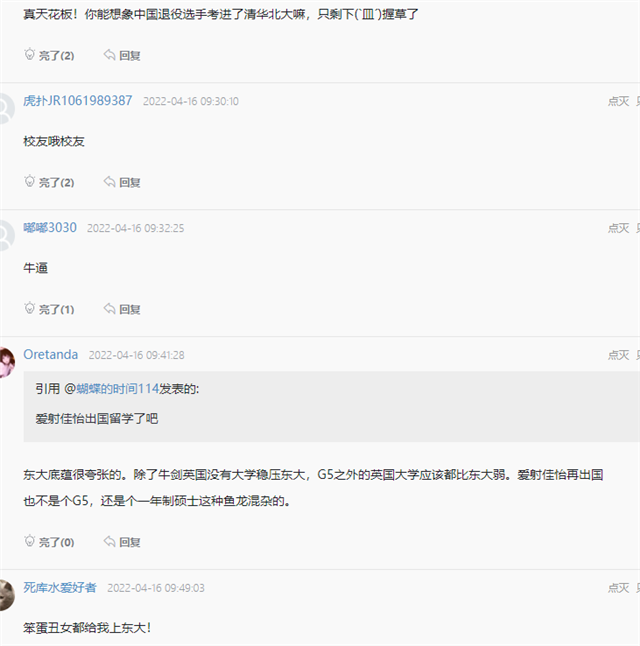640x646 pixels.
Task: Visit the Oretanda username link
Action: click(50, 355)
